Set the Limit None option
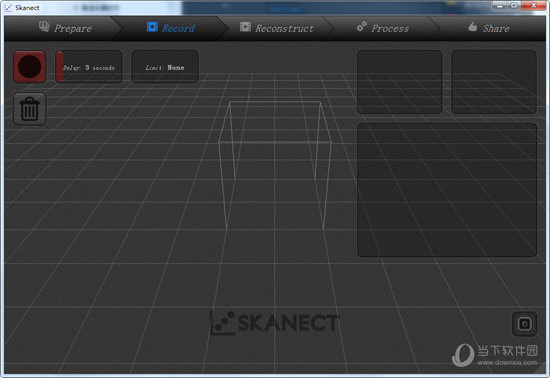The image size is (550, 378). 165,67
